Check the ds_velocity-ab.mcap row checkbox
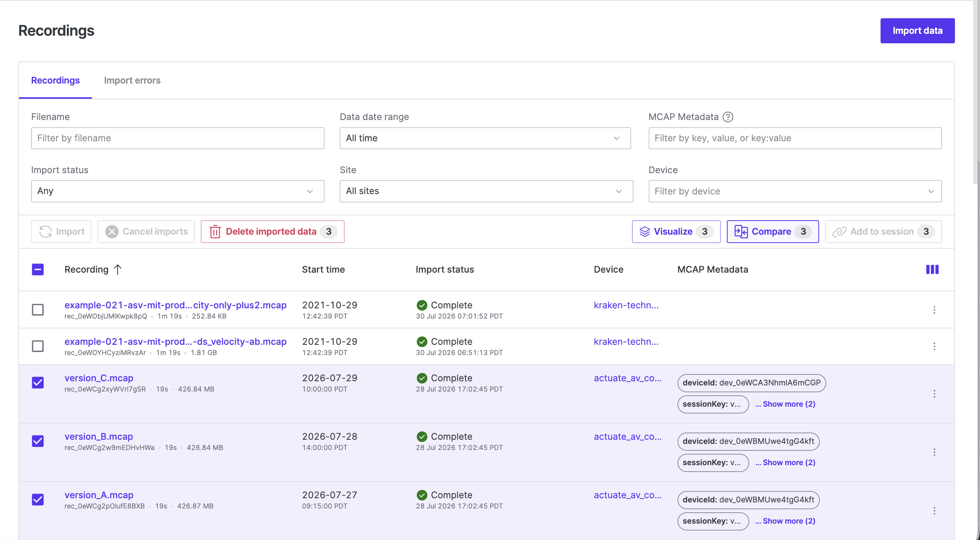Screen dimensions: 980x540 pos(38,346)
